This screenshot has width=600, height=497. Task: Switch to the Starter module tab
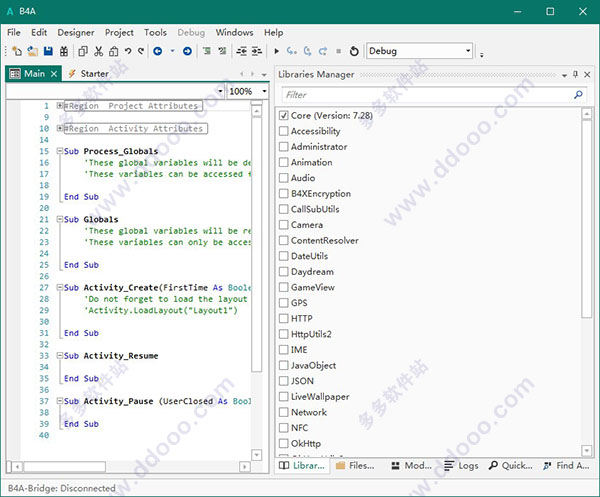click(89, 74)
